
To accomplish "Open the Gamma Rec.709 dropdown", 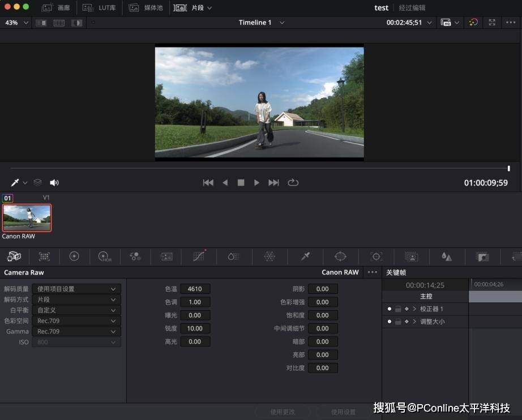I will click(76, 332).
